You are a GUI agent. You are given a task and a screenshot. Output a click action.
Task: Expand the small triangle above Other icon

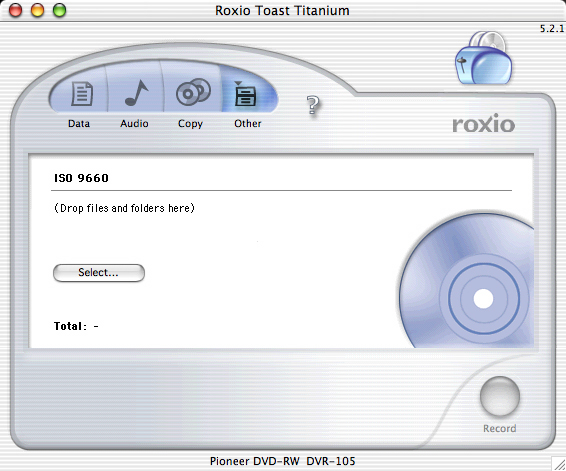click(x=238, y=83)
